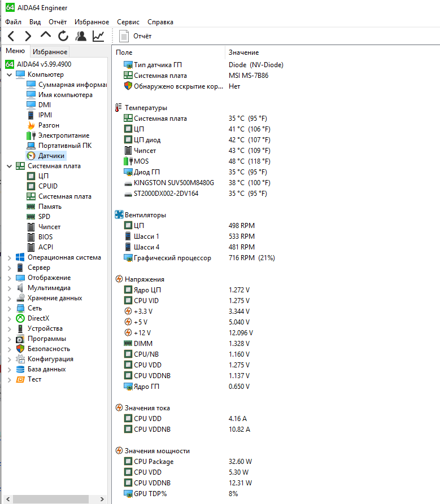Expand the DirectX tree node
The image size is (440, 504).
(10, 318)
